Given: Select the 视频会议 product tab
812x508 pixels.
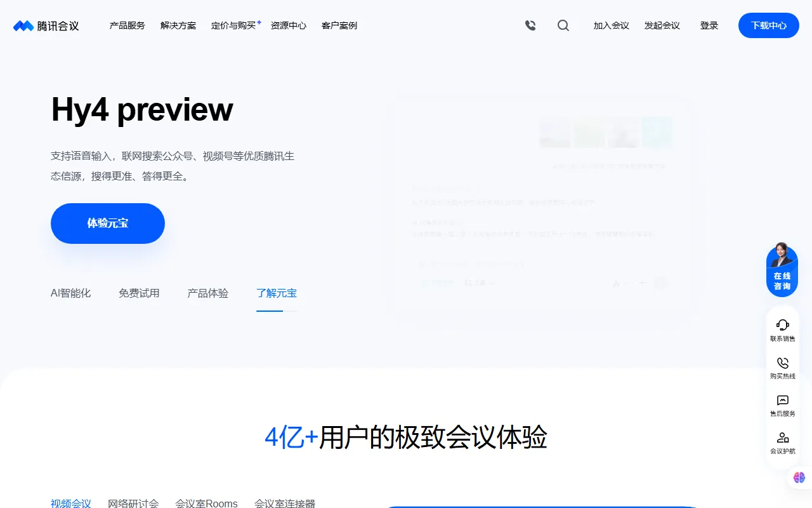Looking at the screenshot, I should coord(71,503).
